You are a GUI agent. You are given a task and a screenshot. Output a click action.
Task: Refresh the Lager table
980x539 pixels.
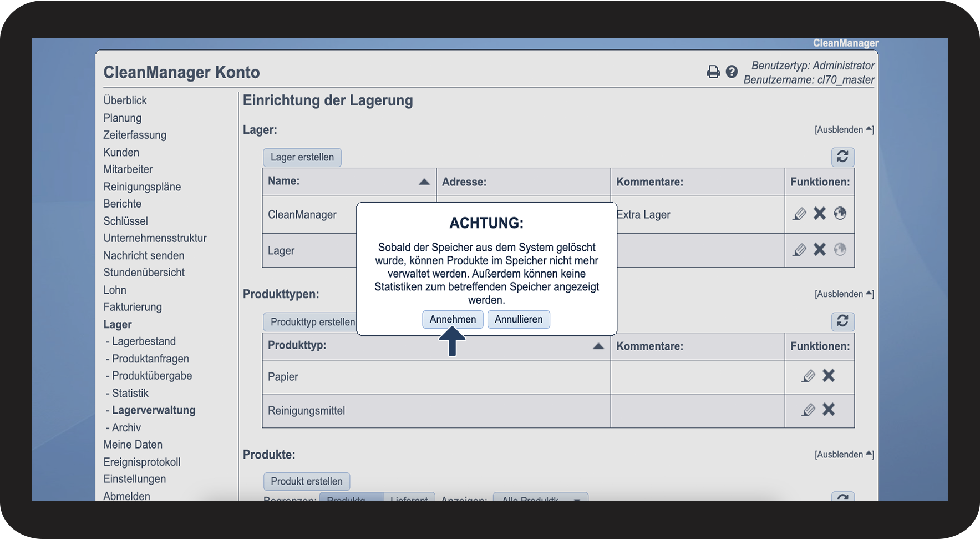click(842, 157)
